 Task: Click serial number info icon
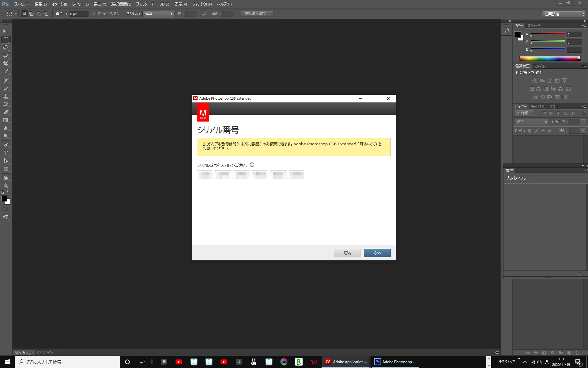tap(252, 165)
